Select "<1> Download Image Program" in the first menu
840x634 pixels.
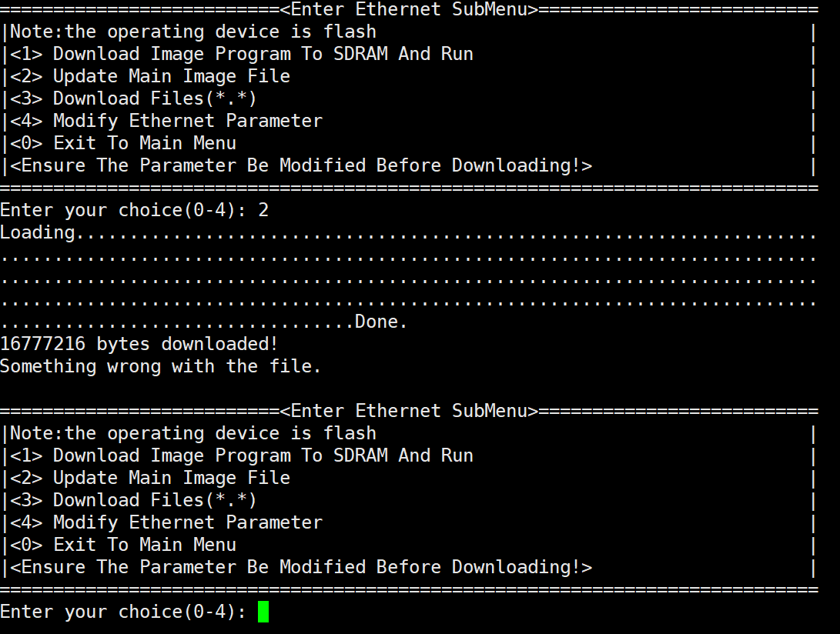point(241,54)
